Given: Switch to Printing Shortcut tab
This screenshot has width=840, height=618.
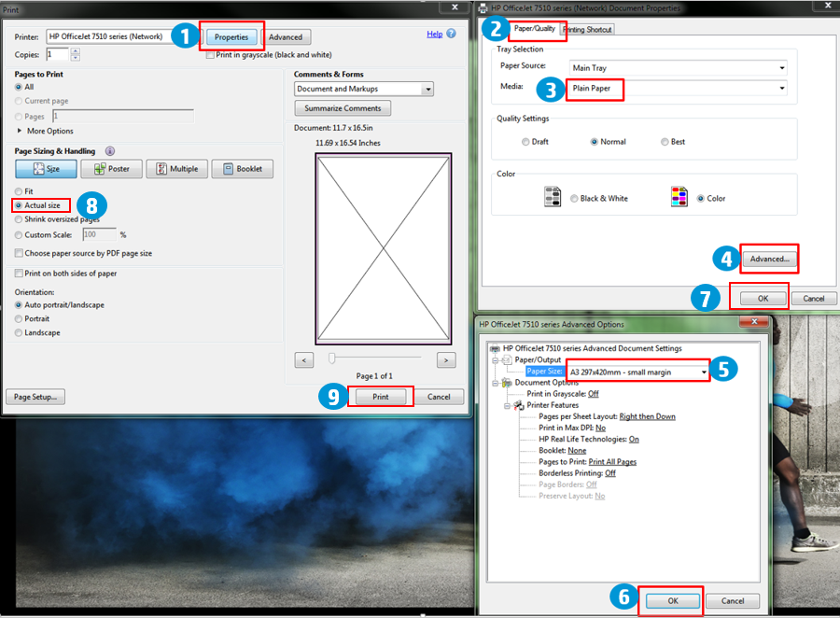Looking at the screenshot, I should pyautogui.click(x=588, y=30).
